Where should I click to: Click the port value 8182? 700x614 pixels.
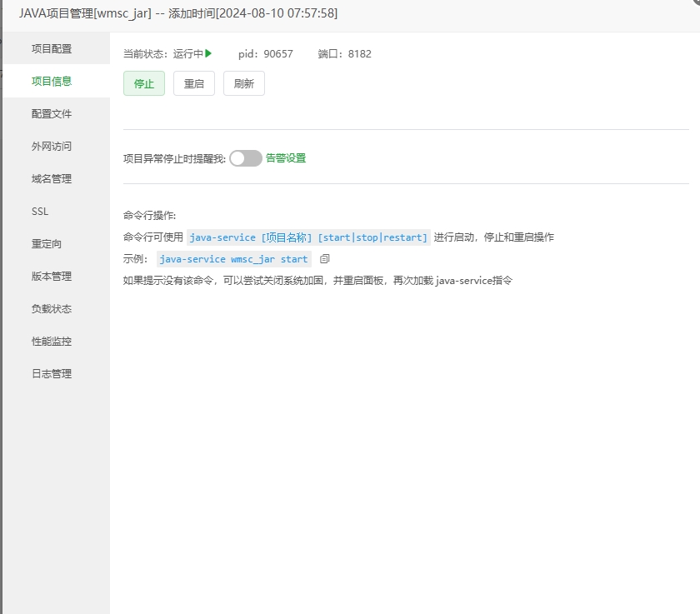(360, 54)
